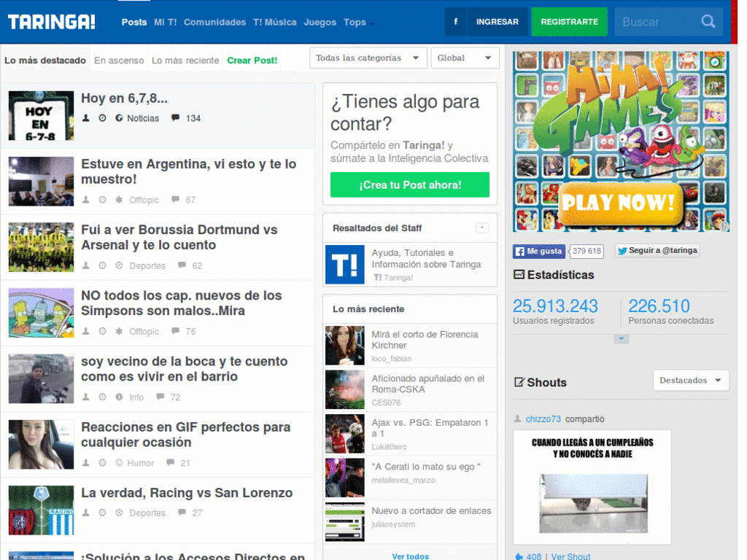Image resolution: width=747 pixels, height=560 pixels.
Task: Click user icon beside chizzo73
Action: pos(517,419)
